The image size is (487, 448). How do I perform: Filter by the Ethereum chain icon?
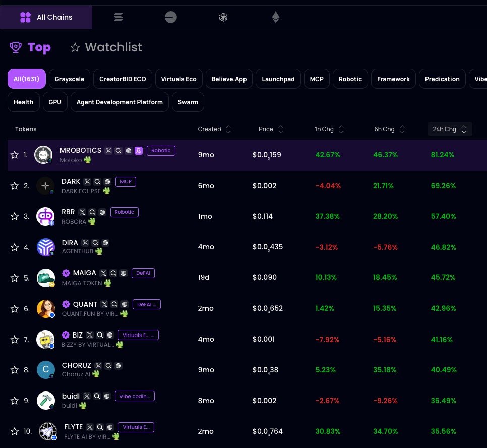click(275, 18)
